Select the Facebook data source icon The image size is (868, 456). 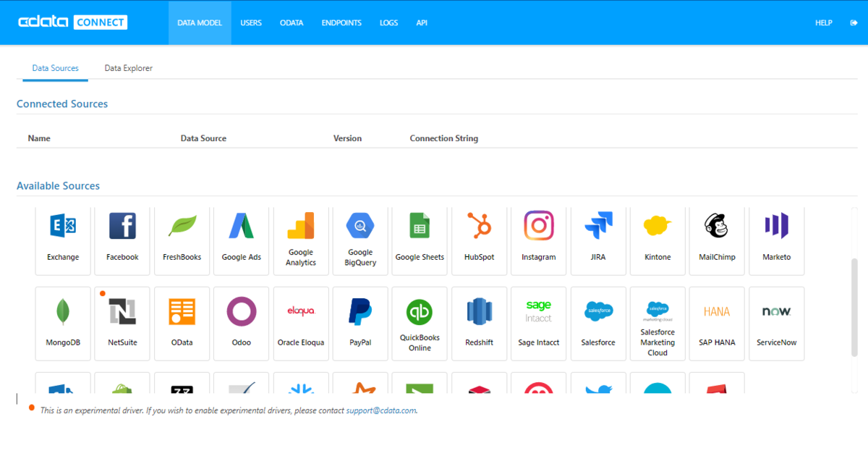coord(122,226)
